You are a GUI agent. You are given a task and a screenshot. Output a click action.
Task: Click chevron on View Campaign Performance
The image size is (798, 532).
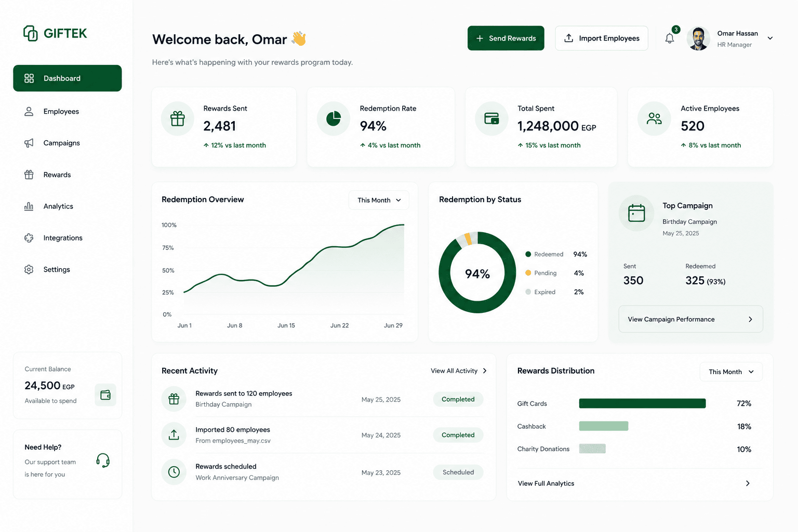[x=750, y=320]
